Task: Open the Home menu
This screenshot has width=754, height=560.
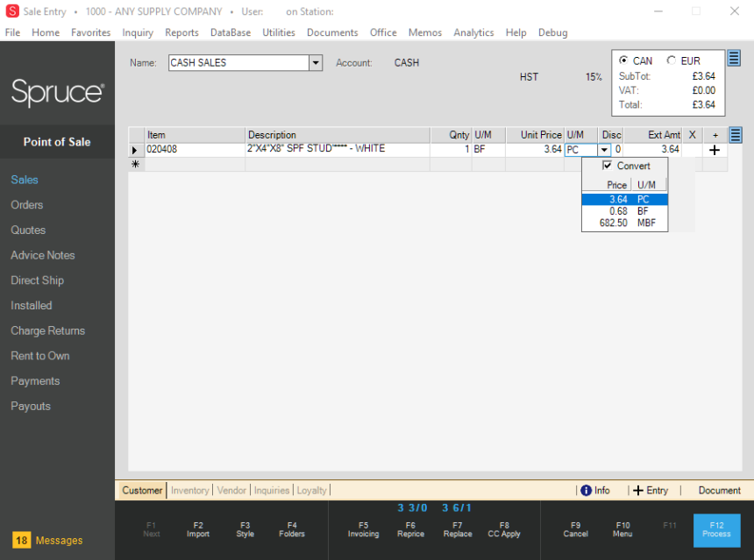Action: click(46, 32)
